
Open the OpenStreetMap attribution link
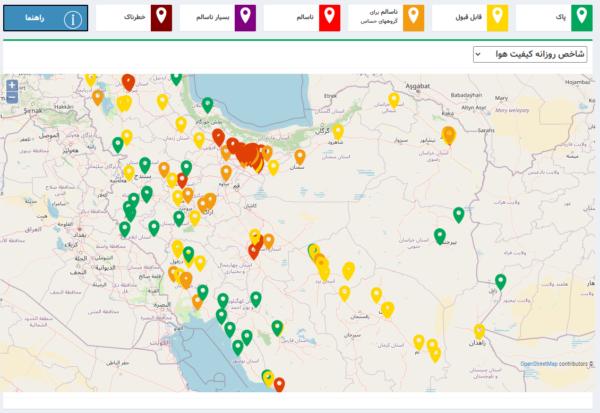coord(538,364)
